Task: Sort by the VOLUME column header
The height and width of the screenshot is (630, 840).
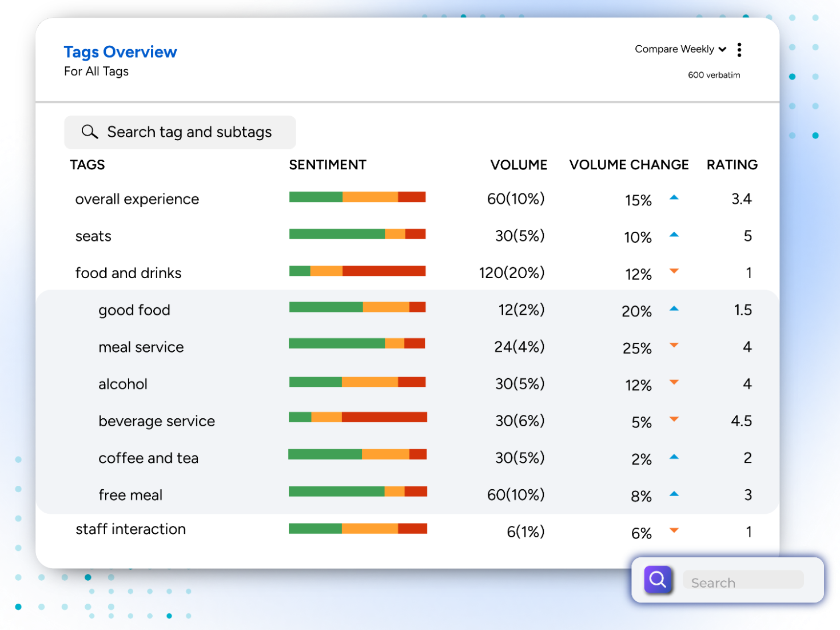Action: click(x=518, y=165)
